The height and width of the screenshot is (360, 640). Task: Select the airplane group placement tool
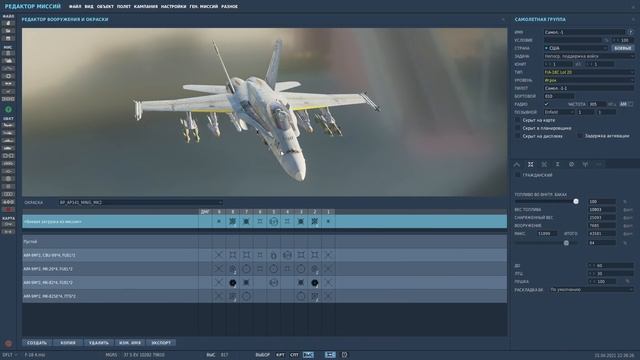tap(8, 125)
